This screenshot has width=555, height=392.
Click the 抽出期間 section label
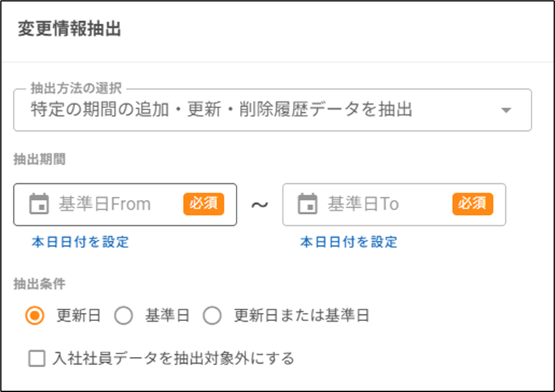[x=39, y=158]
